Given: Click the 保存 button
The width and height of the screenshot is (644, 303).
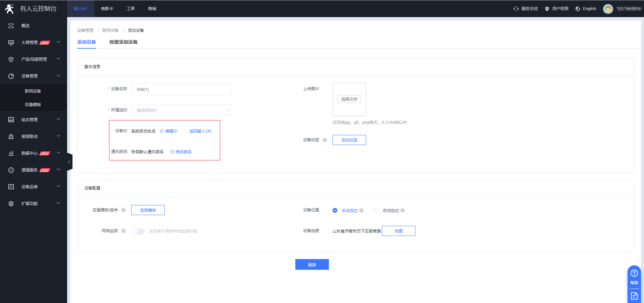Looking at the screenshot, I should pyautogui.click(x=312, y=264).
